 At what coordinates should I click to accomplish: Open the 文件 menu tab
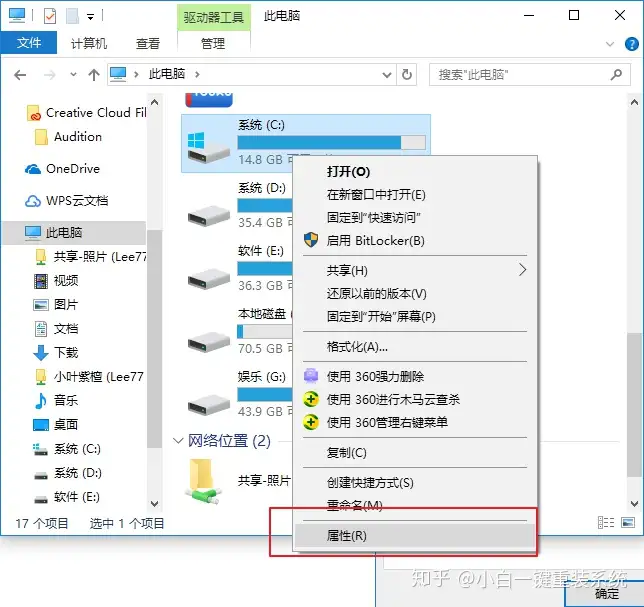29,43
